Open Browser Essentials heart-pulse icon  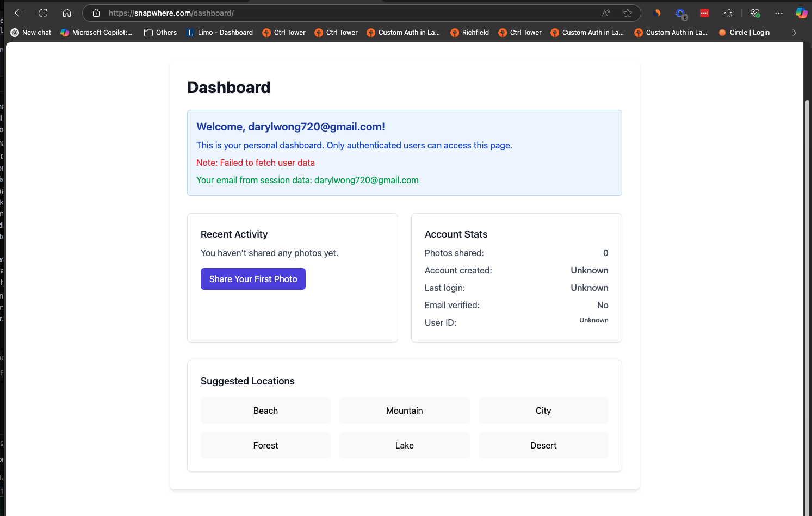[754, 13]
